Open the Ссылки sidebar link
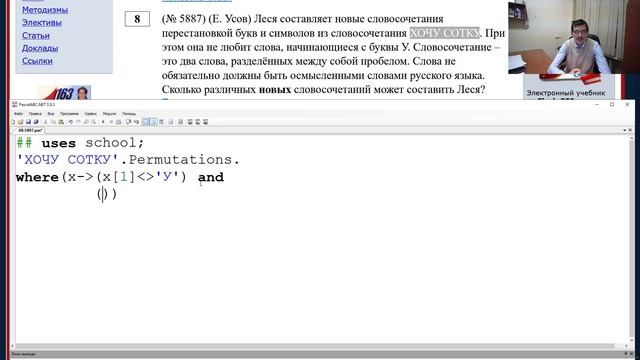 coord(37,61)
